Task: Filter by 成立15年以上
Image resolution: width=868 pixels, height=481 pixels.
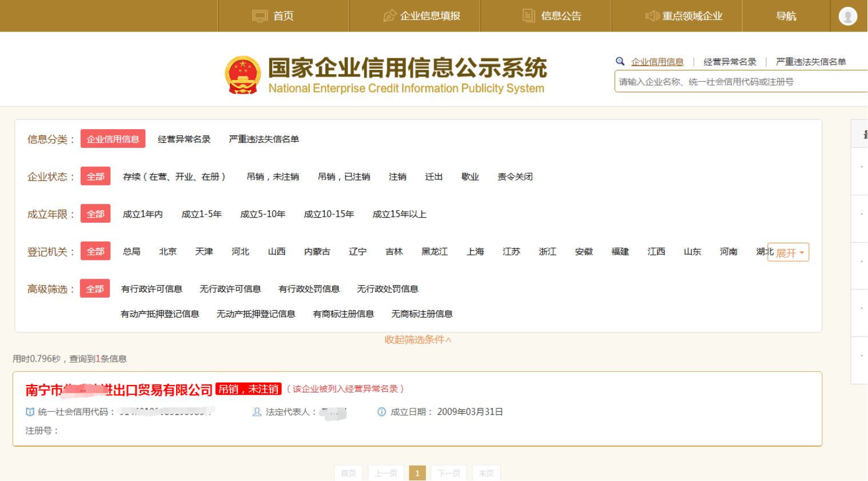Action: point(399,214)
